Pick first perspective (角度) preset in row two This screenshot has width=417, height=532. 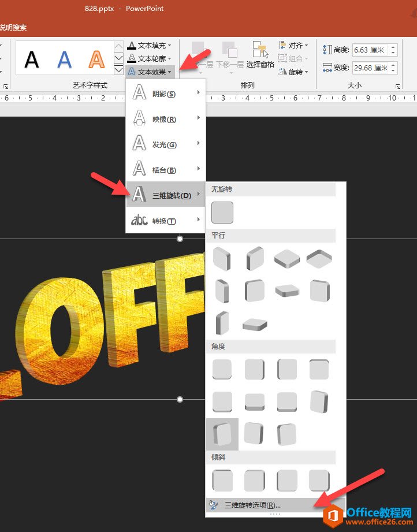coord(222,401)
